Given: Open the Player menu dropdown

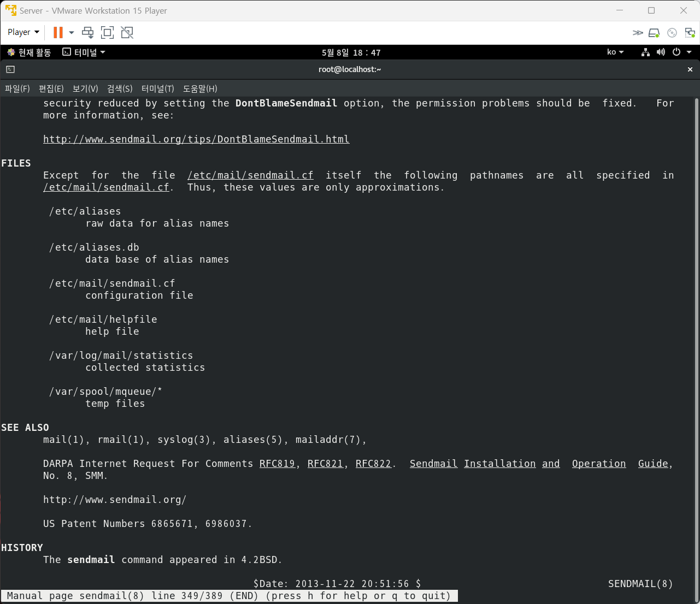Looking at the screenshot, I should [x=23, y=33].
